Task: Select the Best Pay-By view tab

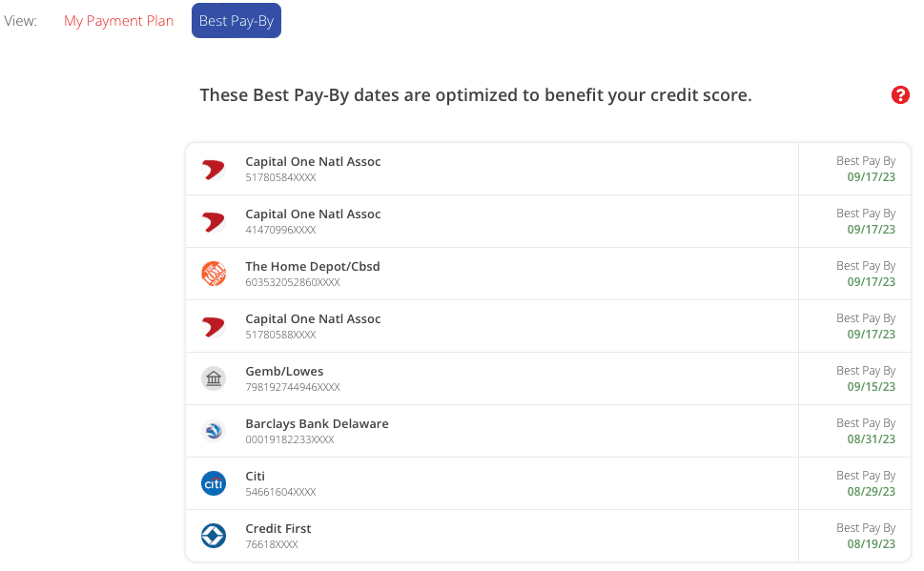Action: point(236,21)
